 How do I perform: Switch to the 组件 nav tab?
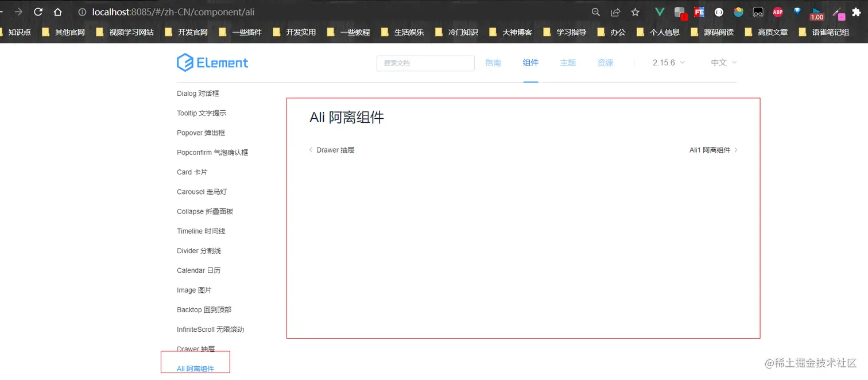[x=530, y=63]
